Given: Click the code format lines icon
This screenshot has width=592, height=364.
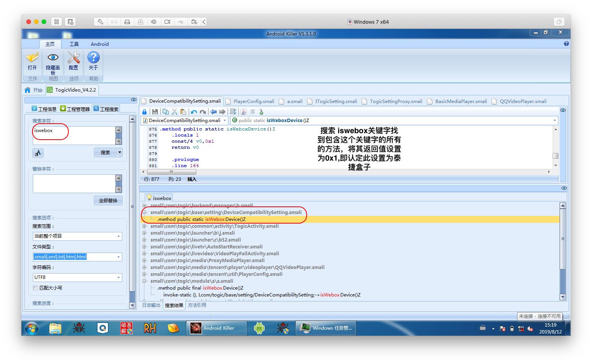Looking at the screenshot, I should click(233, 112).
